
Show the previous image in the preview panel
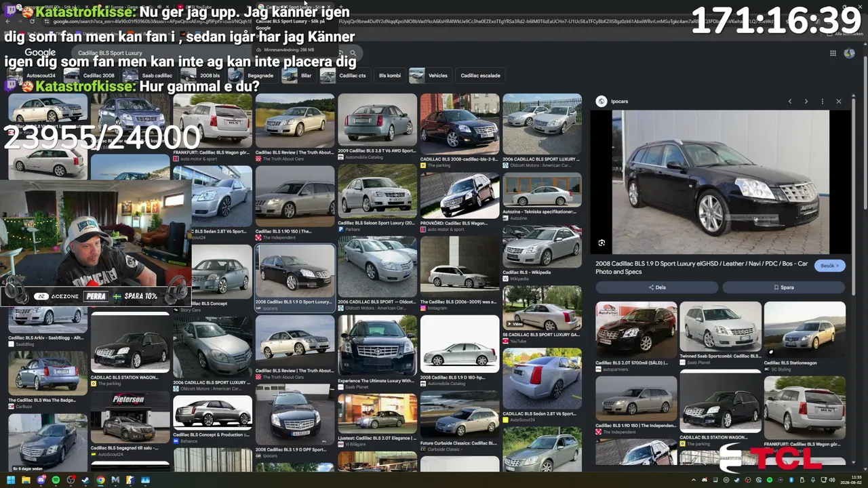coord(789,102)
